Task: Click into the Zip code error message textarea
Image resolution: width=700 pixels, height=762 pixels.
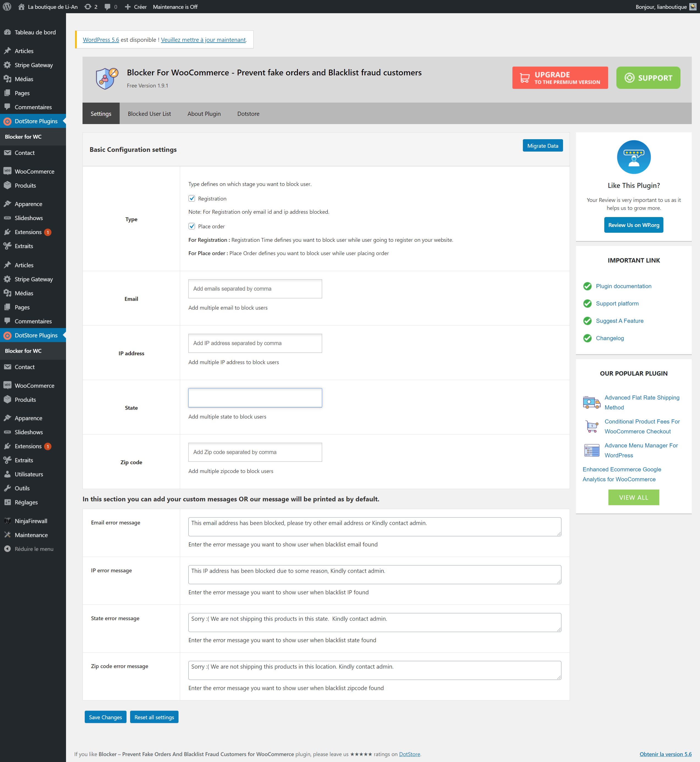Action: [x=375, y=670]
